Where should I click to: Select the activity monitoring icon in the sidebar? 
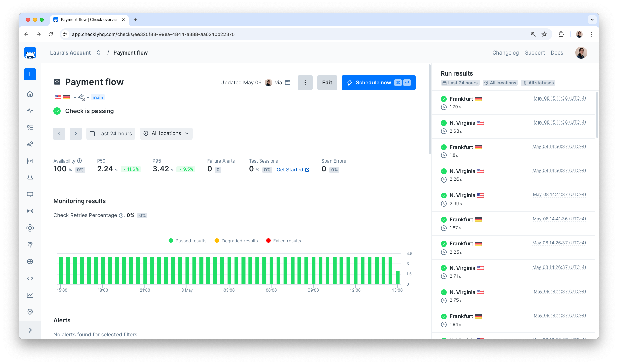pos(30,110)
